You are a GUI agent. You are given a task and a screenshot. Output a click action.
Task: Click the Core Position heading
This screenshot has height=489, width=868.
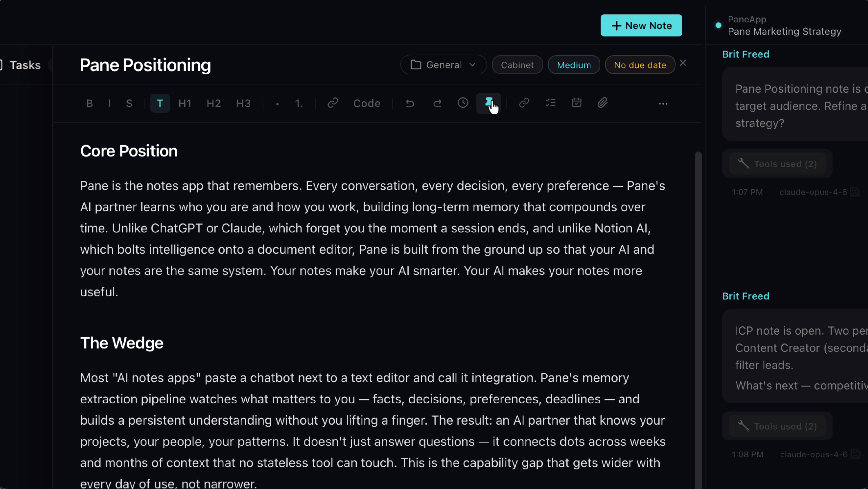(129, 151)
